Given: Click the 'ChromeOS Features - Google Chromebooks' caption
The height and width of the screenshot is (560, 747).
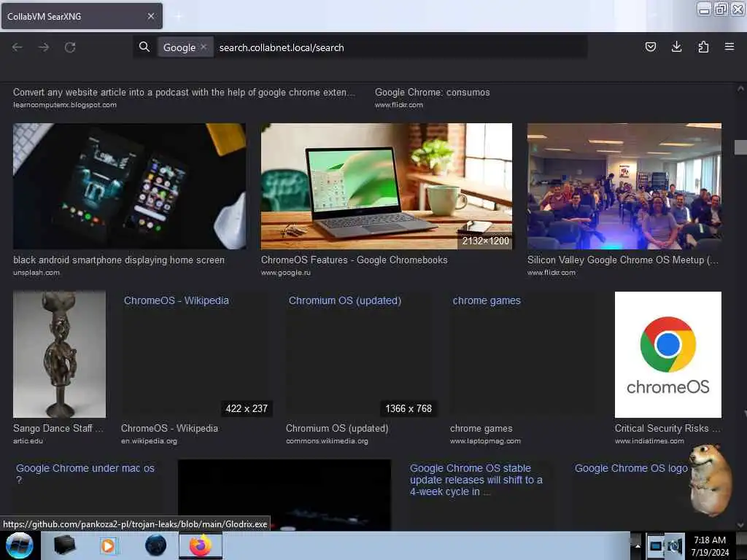Looking at the screenshot, I should [x=354, y=260].
